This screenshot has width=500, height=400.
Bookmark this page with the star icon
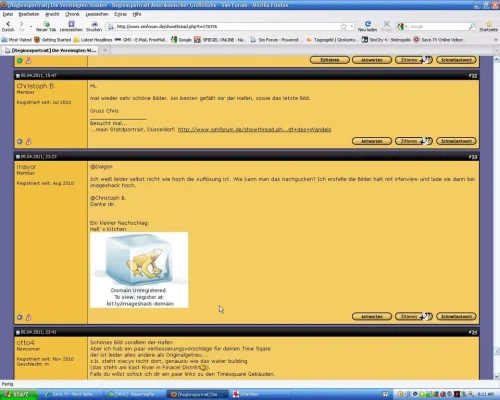[343, 26]
